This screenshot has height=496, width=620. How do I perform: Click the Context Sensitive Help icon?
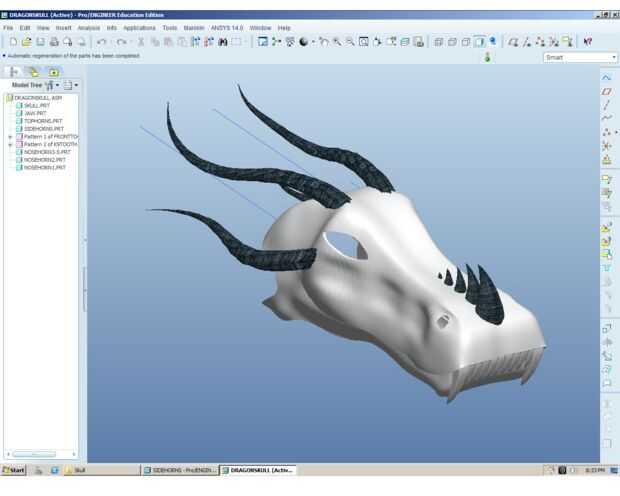point(588,42)
